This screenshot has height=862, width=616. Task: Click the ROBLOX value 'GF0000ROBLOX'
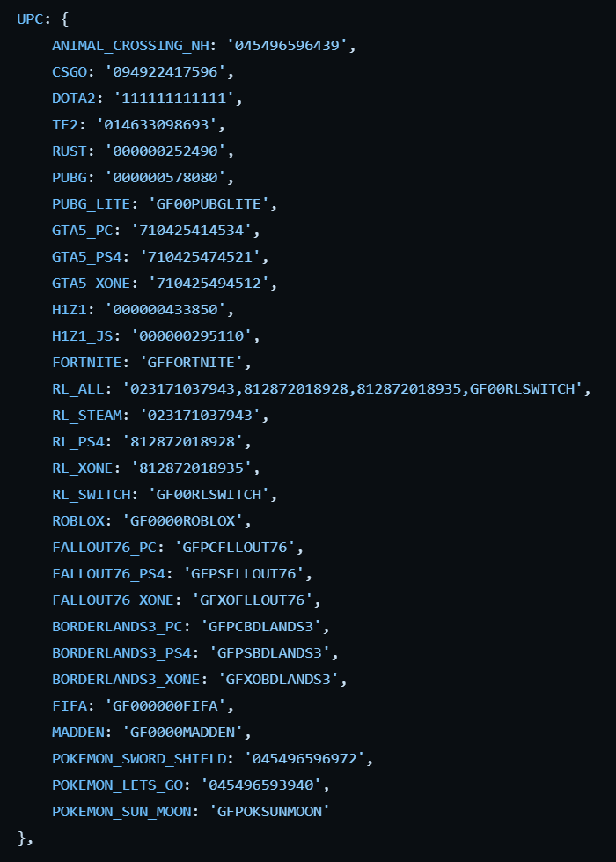pyautogui.click(x=183, y=520)
